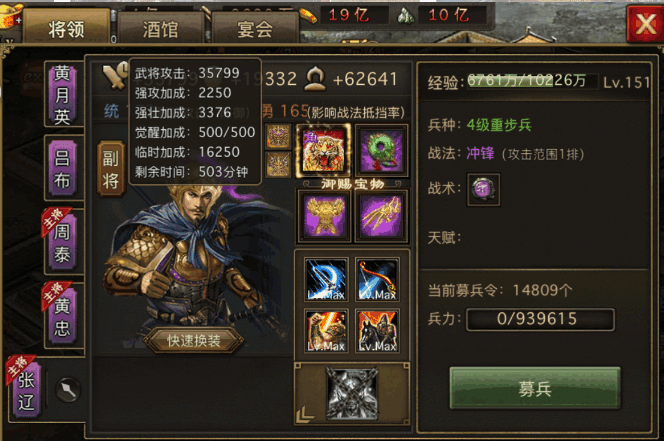664x441 pixels.
Task: Select the tiger head treasure icon
Action: coord(324,150)
